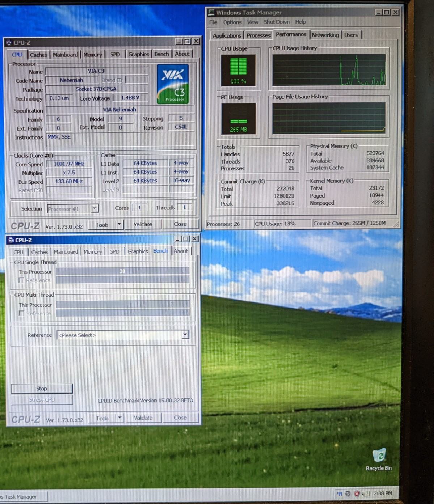Click Validate in the CPU-Z processor window

[143, 224]
